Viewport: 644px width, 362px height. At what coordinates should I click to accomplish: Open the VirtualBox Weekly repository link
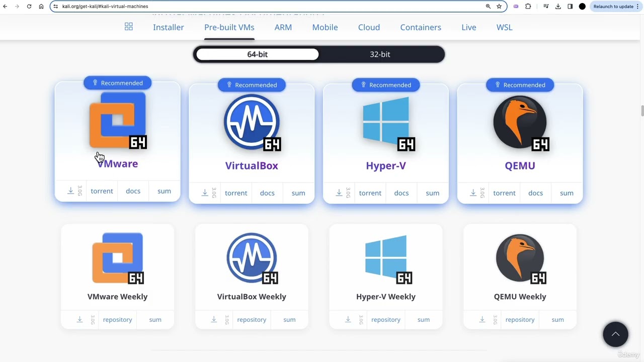point(252,320)
